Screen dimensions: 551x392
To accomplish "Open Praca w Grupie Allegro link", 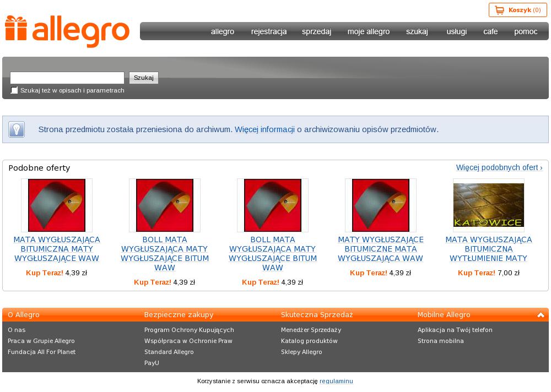I will 41,341.
